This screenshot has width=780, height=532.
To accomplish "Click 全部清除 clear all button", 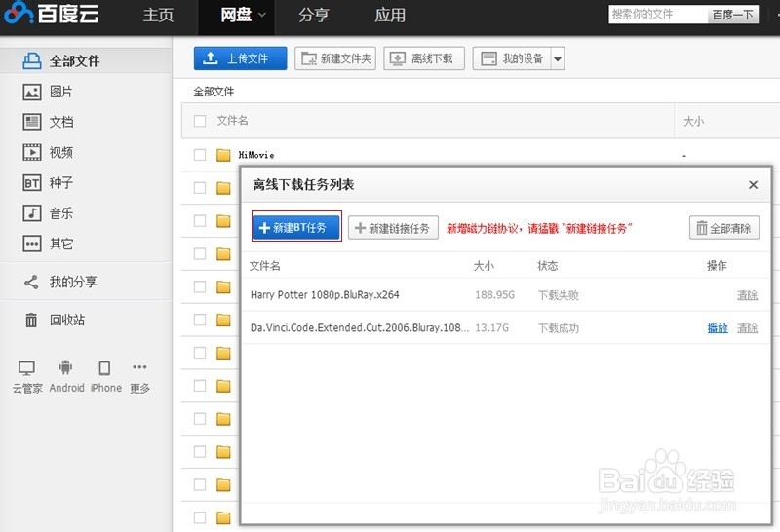I will pyautogui.click(x=724, y=228).
